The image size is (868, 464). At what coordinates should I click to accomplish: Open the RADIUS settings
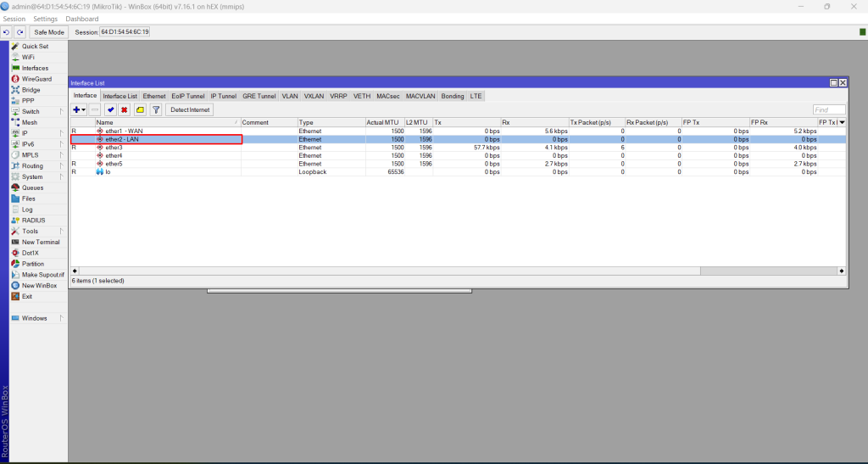pyautogui.click(x=33, y=221)
